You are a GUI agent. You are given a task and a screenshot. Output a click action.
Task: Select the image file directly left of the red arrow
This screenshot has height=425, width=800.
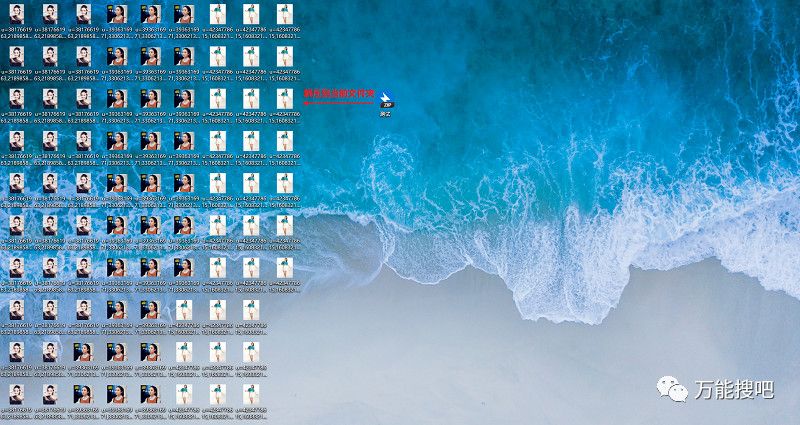284,98
